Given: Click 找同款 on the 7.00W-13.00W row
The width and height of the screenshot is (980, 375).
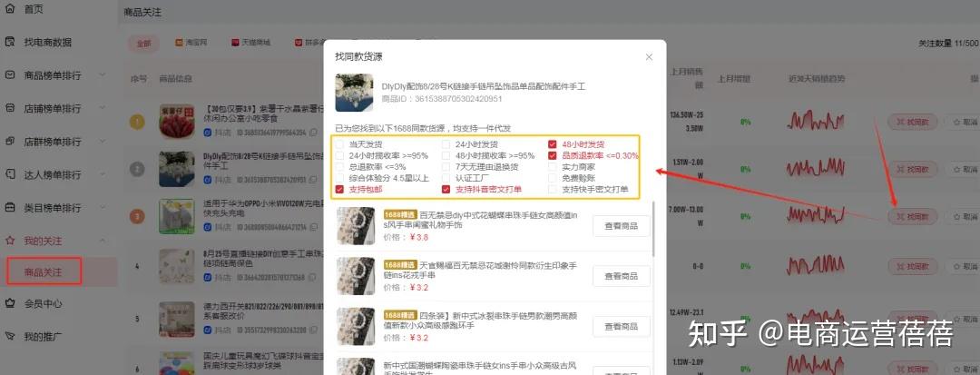Looking at the screenshot, I should 913,217.
